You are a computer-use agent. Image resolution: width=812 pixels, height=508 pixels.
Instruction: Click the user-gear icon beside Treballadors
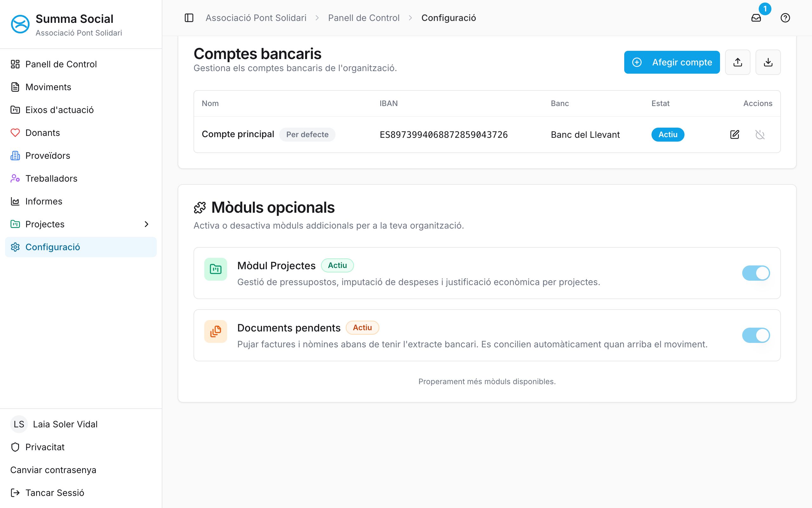(15, 178)
